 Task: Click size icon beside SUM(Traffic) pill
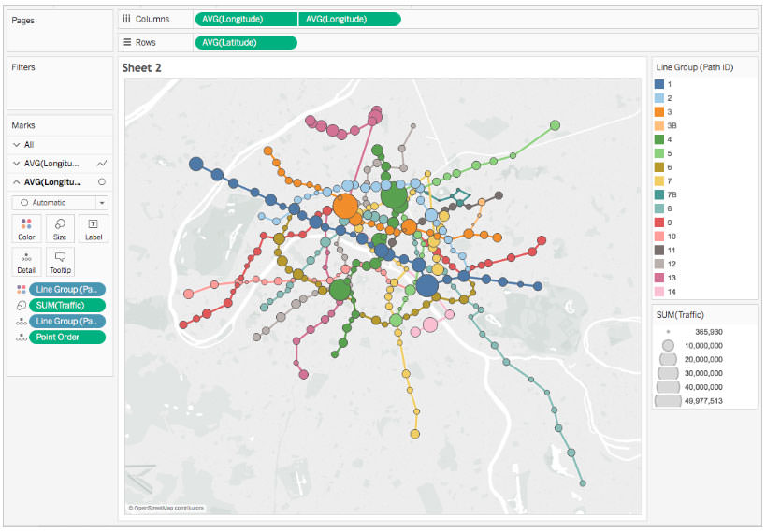[x=20, y=306]
